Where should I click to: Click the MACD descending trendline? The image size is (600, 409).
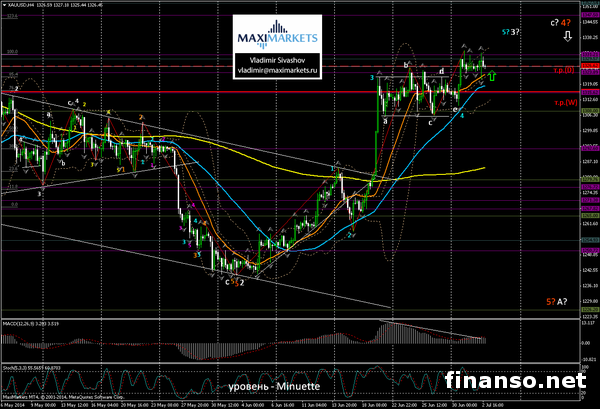coord(440,330)
